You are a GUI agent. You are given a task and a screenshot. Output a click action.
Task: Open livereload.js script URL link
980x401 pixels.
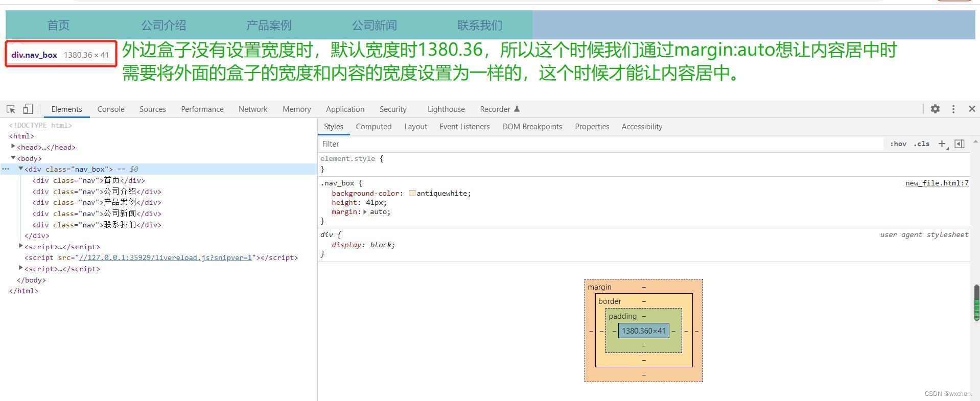(166, 257)
